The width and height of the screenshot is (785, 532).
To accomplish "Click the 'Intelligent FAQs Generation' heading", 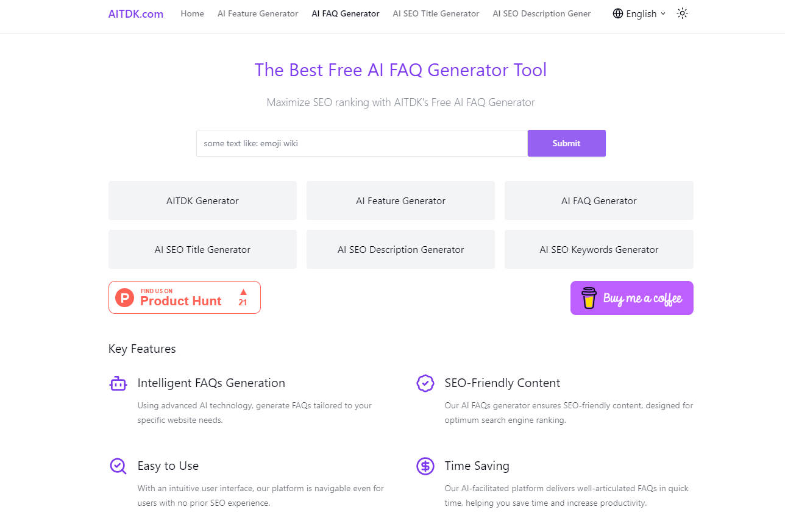I will 211,383.
